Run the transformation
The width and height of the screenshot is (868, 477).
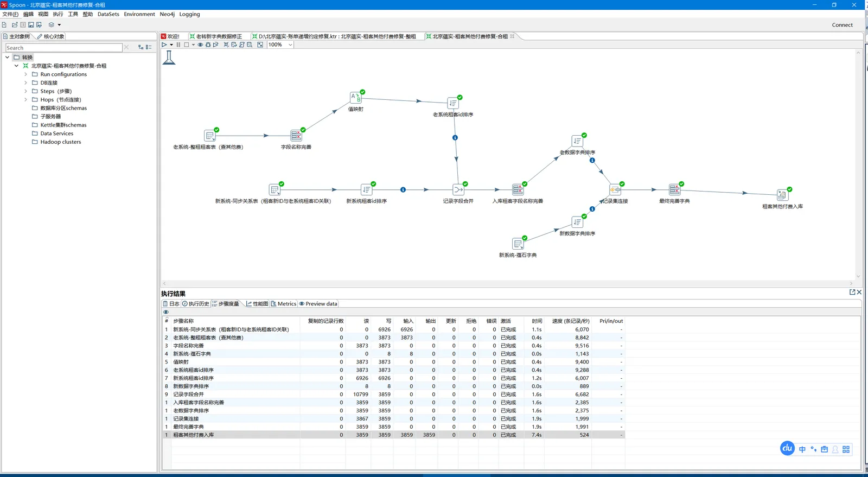point(164,44)
